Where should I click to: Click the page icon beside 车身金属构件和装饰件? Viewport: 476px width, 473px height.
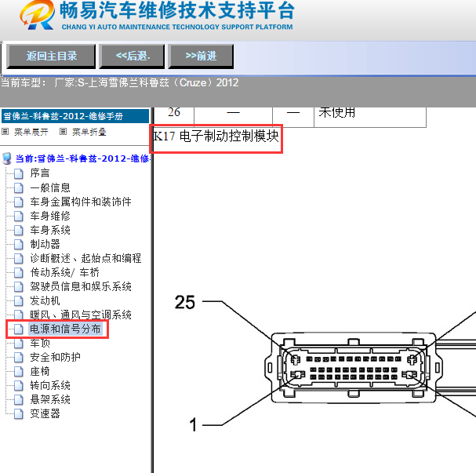coord(19,202)
